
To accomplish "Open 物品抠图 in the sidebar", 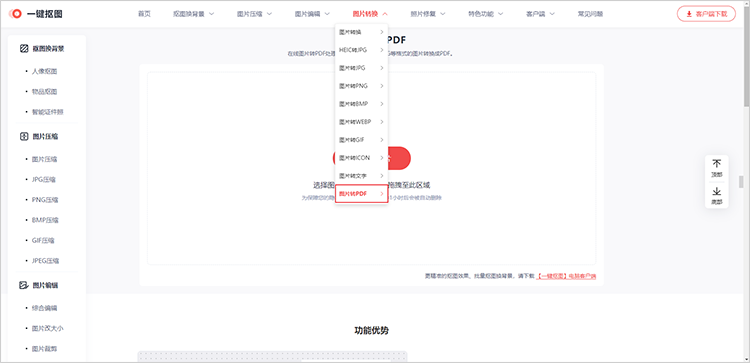I will [44, 91].
